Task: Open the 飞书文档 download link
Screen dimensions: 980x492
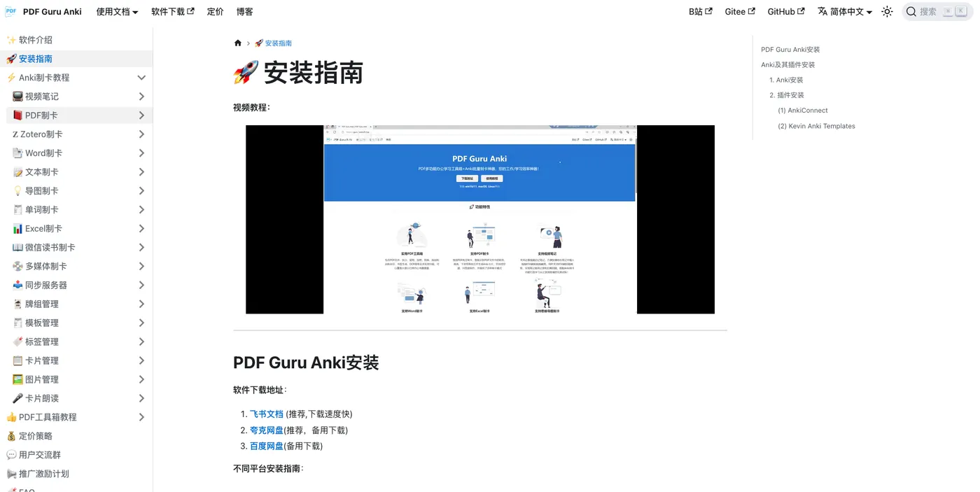Action: point(267,414)
